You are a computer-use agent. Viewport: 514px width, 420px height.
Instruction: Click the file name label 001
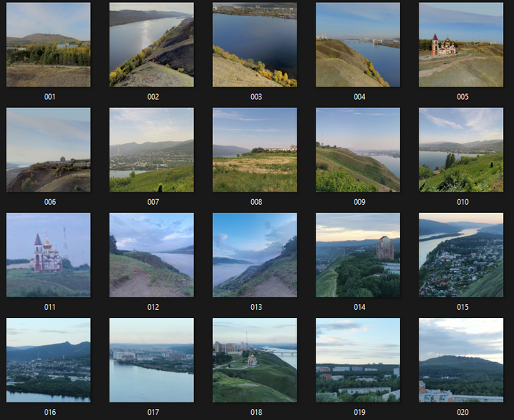click(50, 97)
